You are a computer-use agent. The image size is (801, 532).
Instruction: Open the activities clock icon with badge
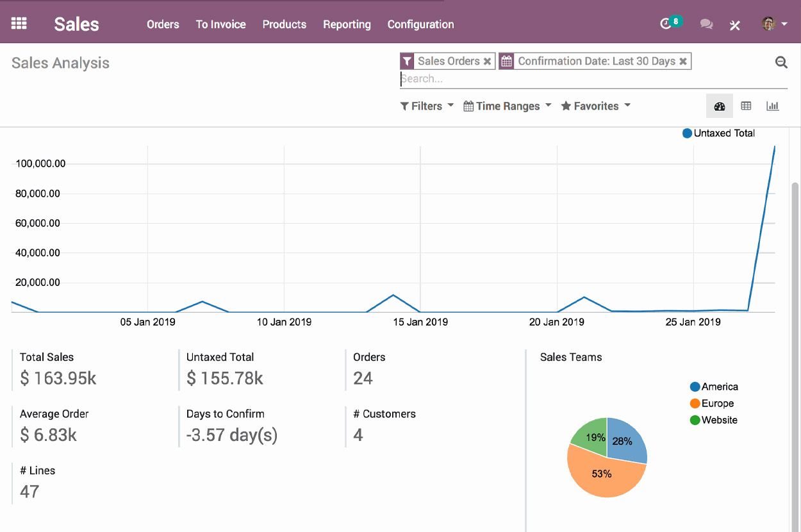point(666,24)
